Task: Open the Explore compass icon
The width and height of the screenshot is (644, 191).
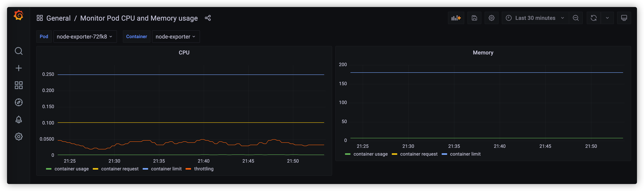Action: tap(19, 102)
